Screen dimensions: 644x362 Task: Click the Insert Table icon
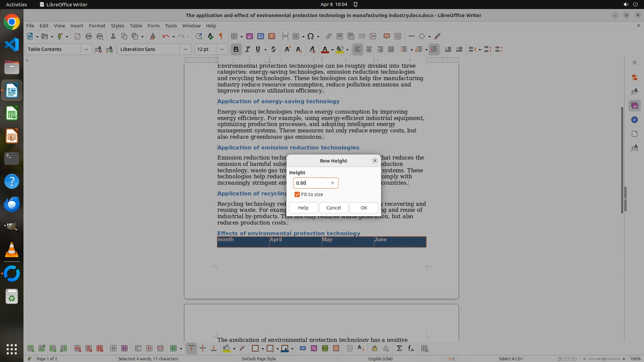(234, 36)
